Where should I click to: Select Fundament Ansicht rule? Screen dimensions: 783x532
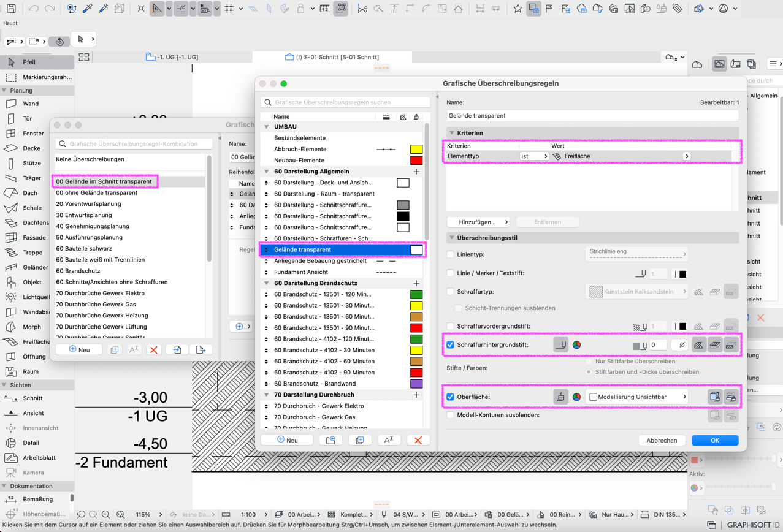343,272
